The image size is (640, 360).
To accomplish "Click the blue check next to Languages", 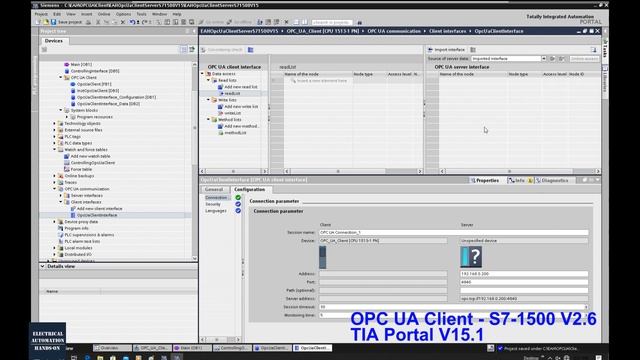I will 238,211.
